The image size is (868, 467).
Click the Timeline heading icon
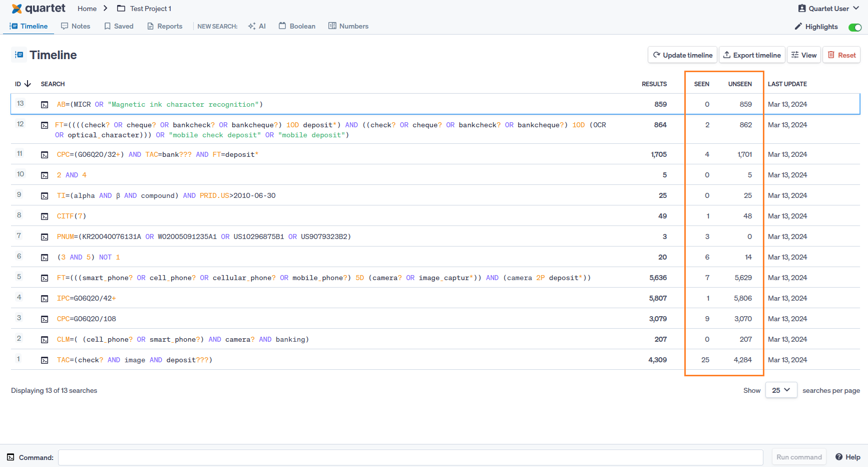[x=19, y=55]
